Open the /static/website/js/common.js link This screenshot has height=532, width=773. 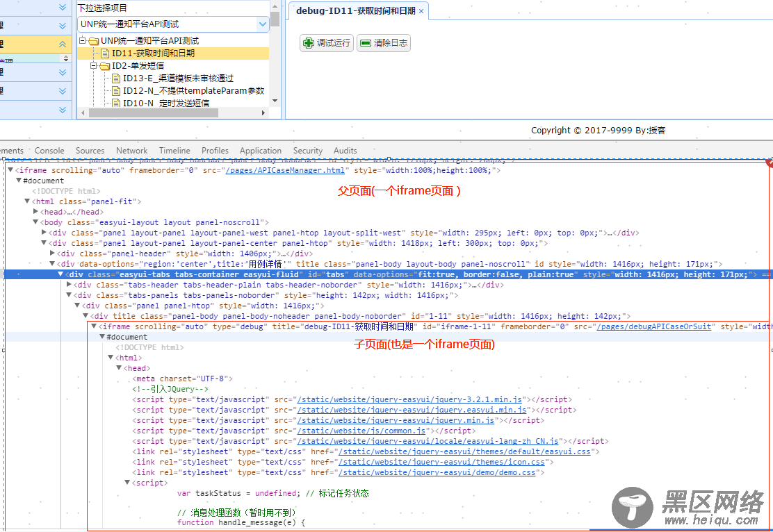(x=361, y=431)
